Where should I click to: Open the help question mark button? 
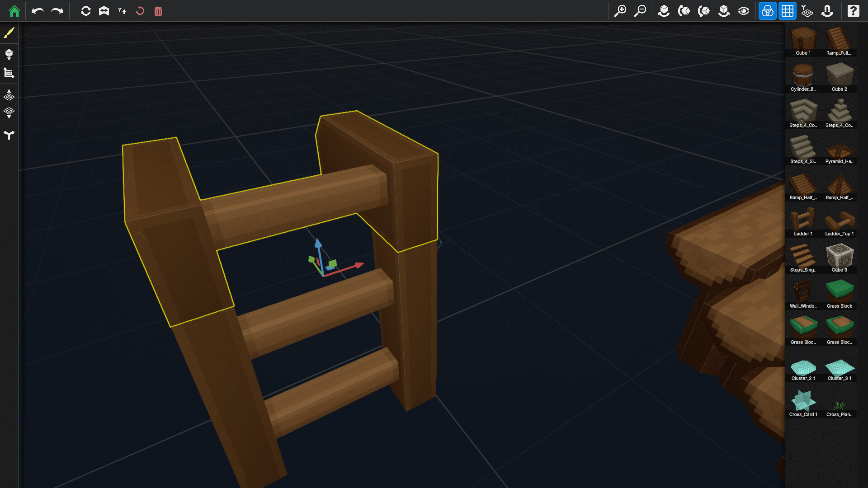click(853, 11)
